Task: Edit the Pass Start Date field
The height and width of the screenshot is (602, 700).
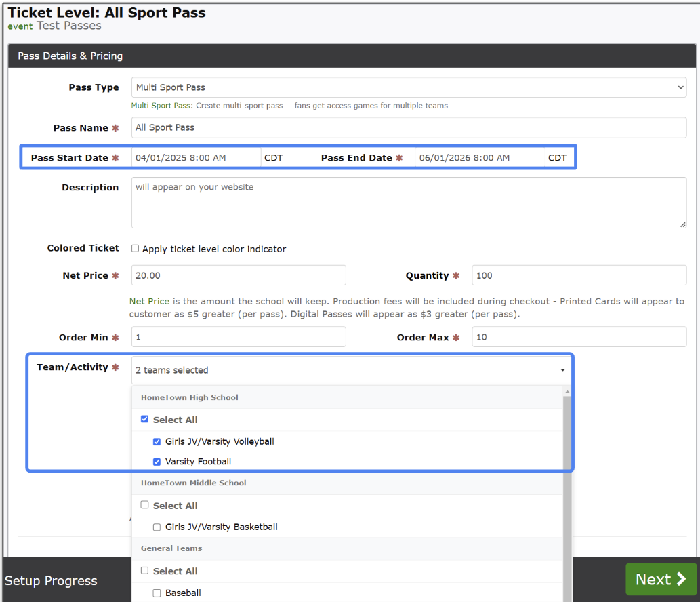Action: [x=196, y=158]
